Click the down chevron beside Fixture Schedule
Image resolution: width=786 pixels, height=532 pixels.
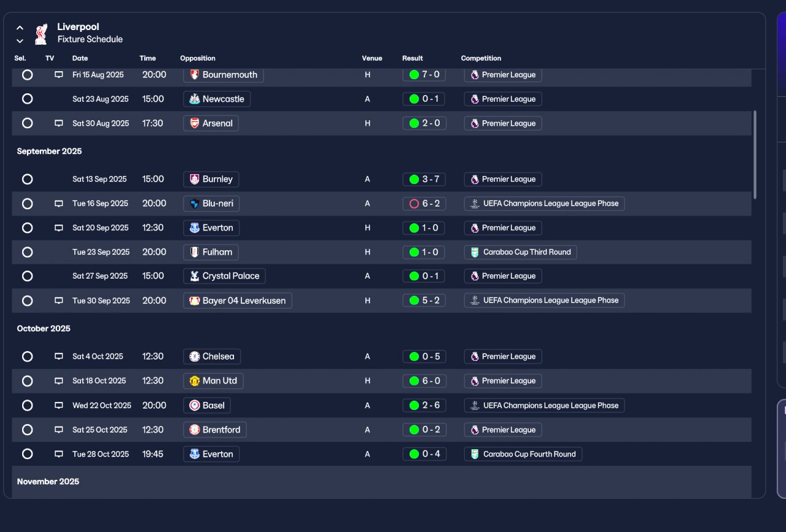20,41
